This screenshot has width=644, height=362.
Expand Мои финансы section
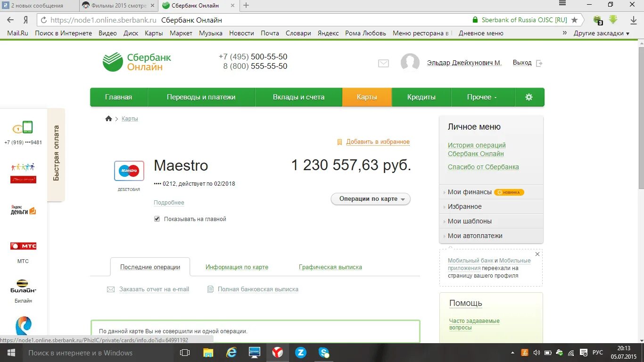point(491,192)
